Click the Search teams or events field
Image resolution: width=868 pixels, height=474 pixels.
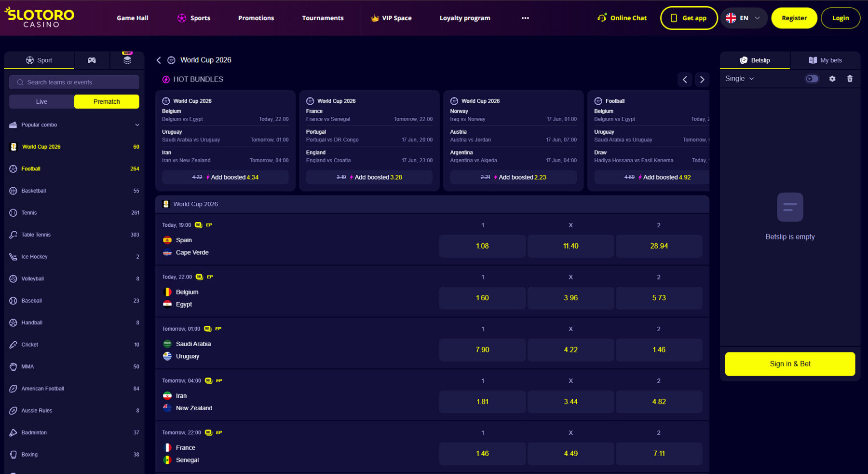coord(74,83)
